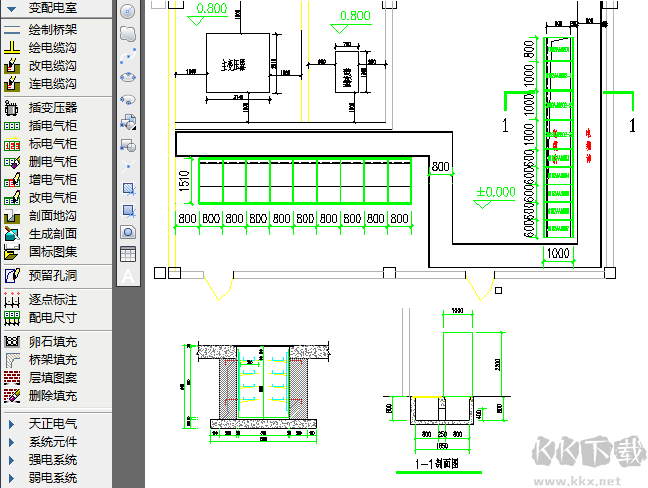
Task: Click the 删除填充 label
Action: [53, 396]
